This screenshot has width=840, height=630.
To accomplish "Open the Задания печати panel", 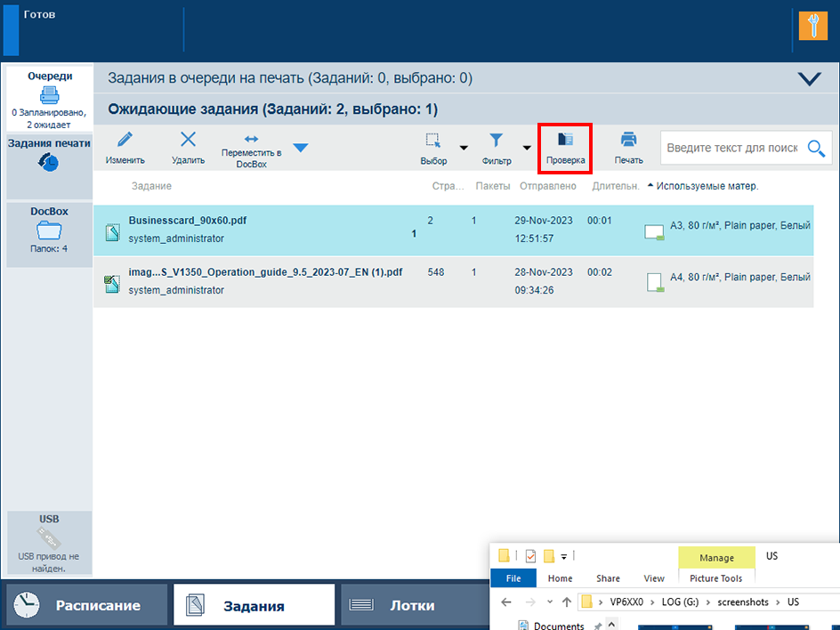I will [x=49, y=166].
